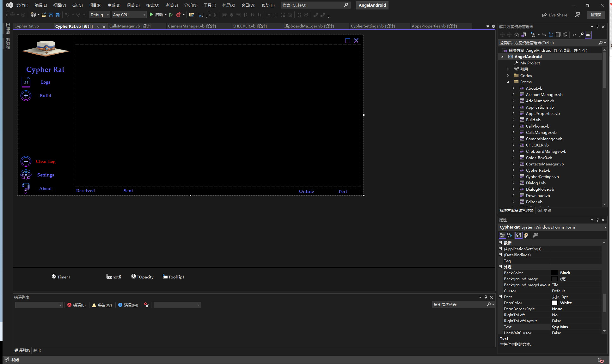Viewport: 612px width, 364px height.
Task: Click the single Save disk icon
Action: point(51,15)
